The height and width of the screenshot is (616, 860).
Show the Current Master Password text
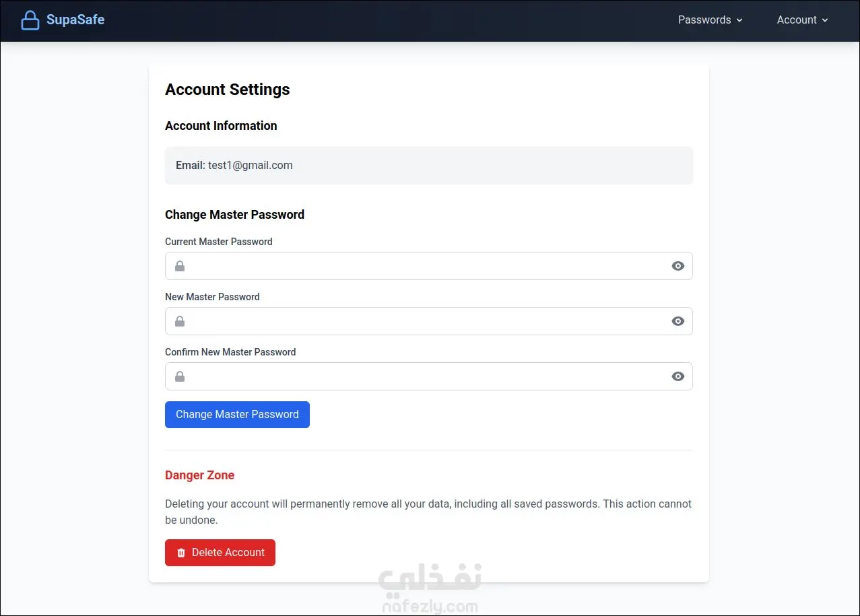(x=677, y=266)
